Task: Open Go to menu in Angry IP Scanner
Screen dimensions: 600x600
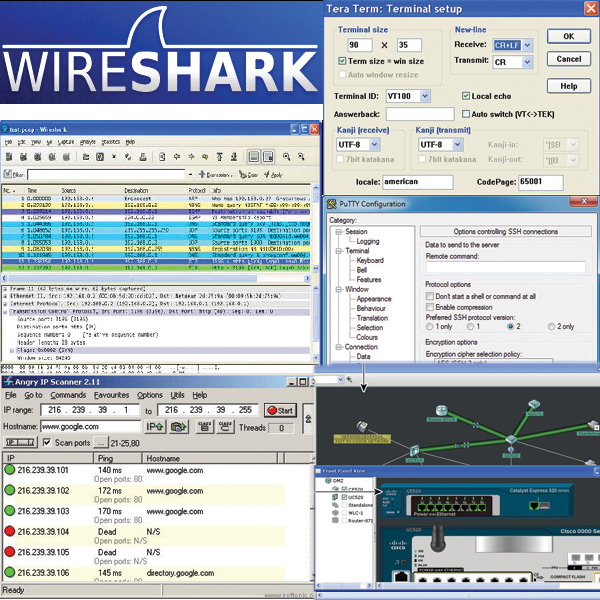Action: click(x=33, y=395)
